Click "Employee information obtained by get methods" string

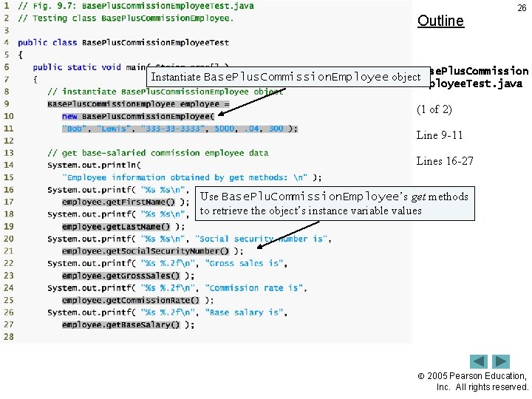[x=185, y=177]
